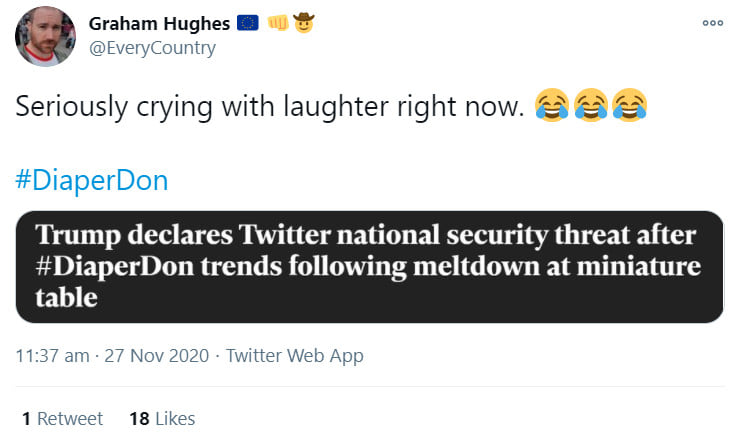Click the last crying-laughing emoji
The width and height of the screenshot is (742, 445).
pos(629,104)
